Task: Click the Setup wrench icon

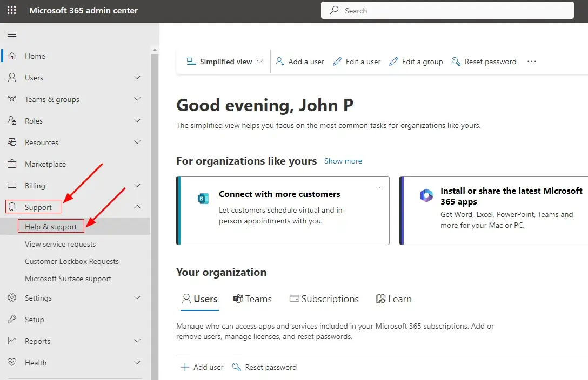Action: click(12, 320)
